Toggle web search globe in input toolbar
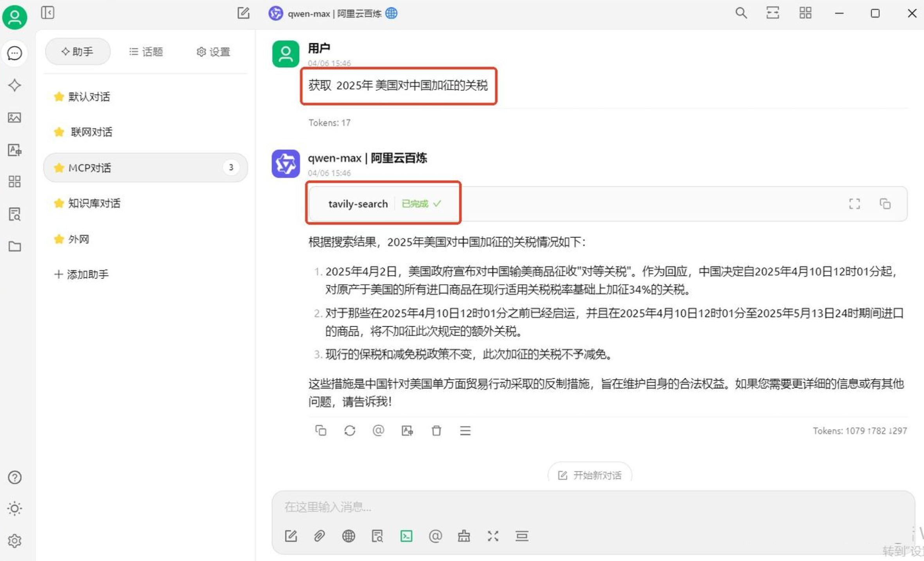The image size is (924, 561). 349,536
